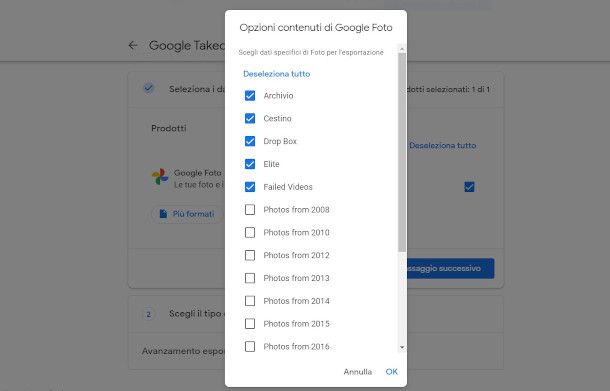The image size is (610, 391).
Task: Check the Photos from 2014 checkbox
Action: 250,301
